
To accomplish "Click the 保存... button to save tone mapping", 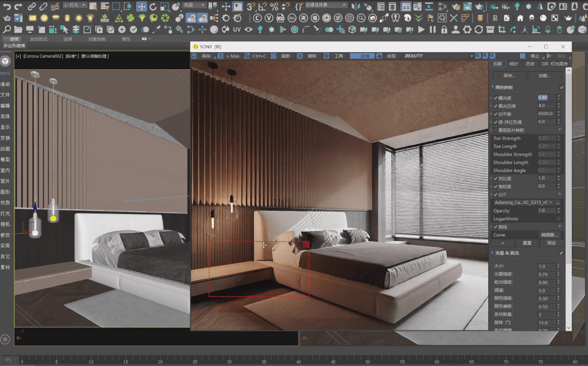I will coord(509,75).
